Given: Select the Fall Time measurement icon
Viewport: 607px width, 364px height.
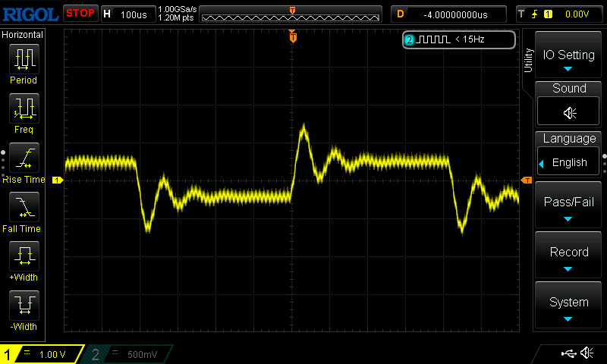Looking at the screenshot, I should click(x=24, y=207).
